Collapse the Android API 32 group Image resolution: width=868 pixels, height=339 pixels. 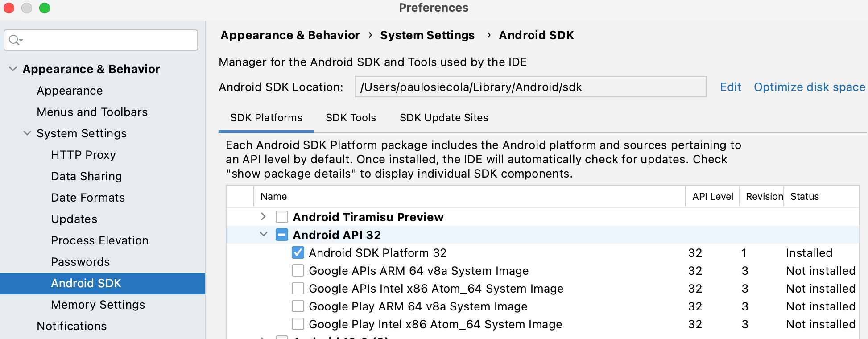pyautogui.click(x=264, y=235)
